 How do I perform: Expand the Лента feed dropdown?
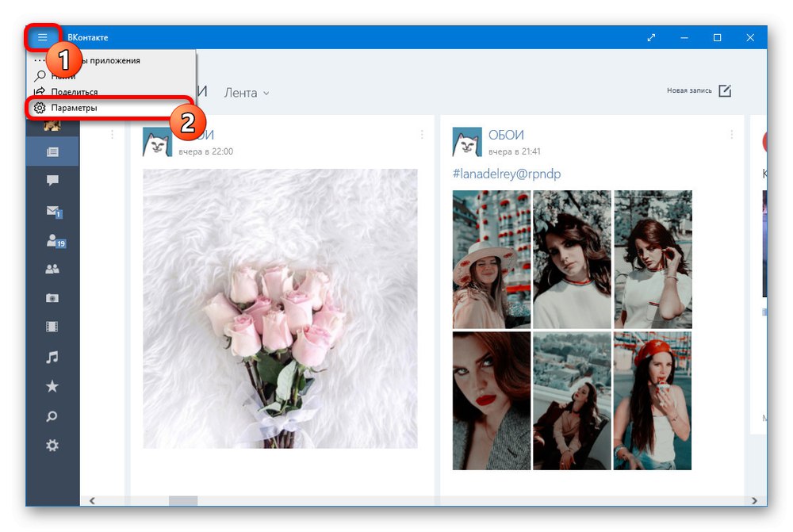(x=247, y=93)
